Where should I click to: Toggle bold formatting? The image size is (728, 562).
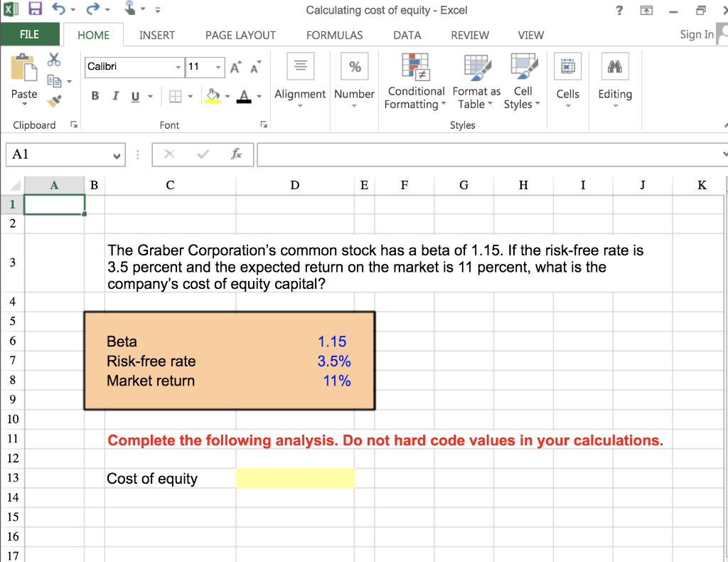tap(95, 95)
